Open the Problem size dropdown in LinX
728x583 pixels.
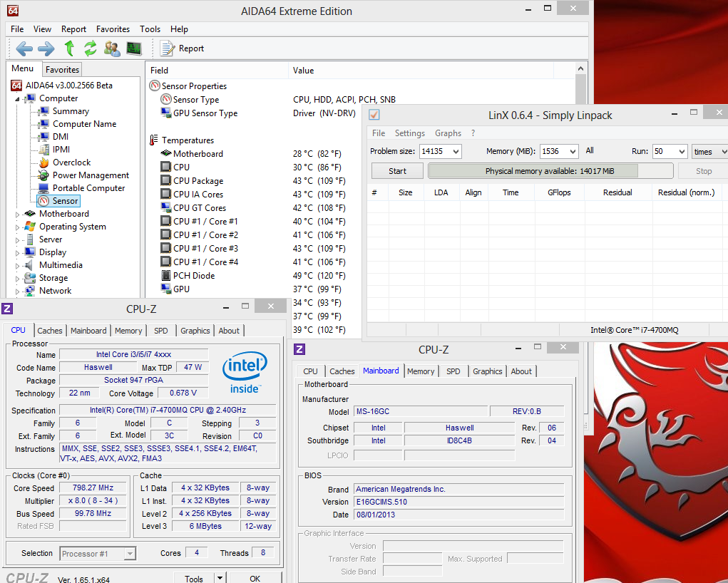(x=455, y=152)
